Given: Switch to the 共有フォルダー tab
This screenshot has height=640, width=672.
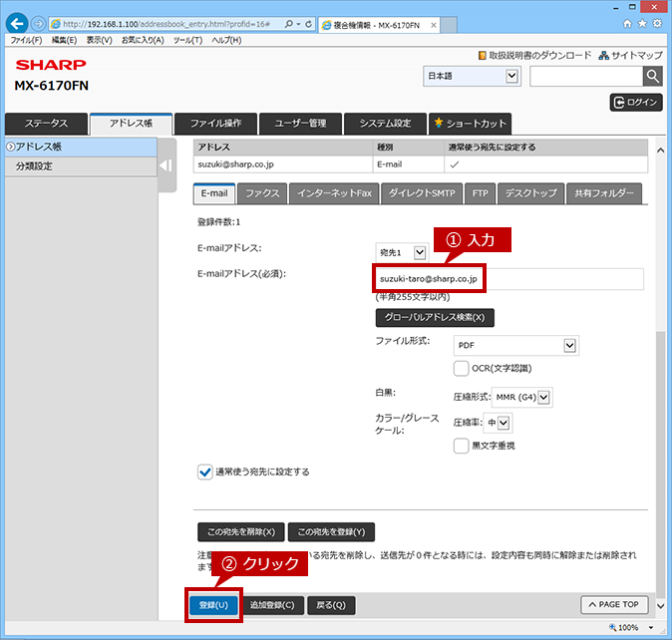Looking at the screenshot, I should click(604, 193).
